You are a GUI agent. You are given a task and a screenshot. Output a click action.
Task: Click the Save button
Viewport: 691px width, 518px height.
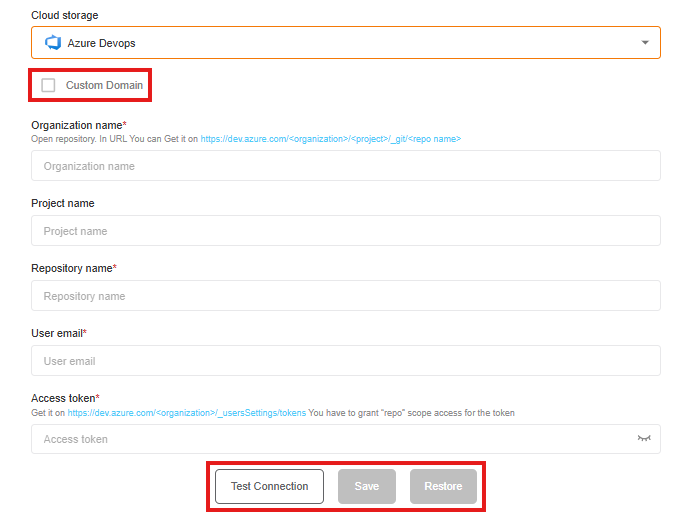(367, 486)
